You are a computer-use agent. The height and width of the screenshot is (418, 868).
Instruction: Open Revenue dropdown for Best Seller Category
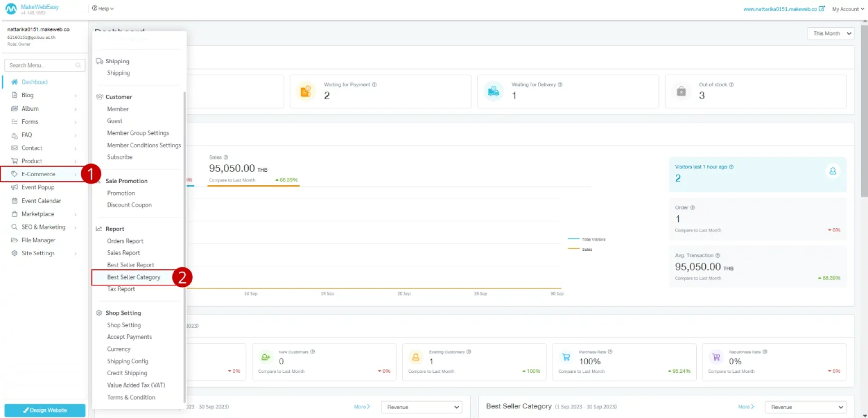pyautogui.click(x=805, y=407)
